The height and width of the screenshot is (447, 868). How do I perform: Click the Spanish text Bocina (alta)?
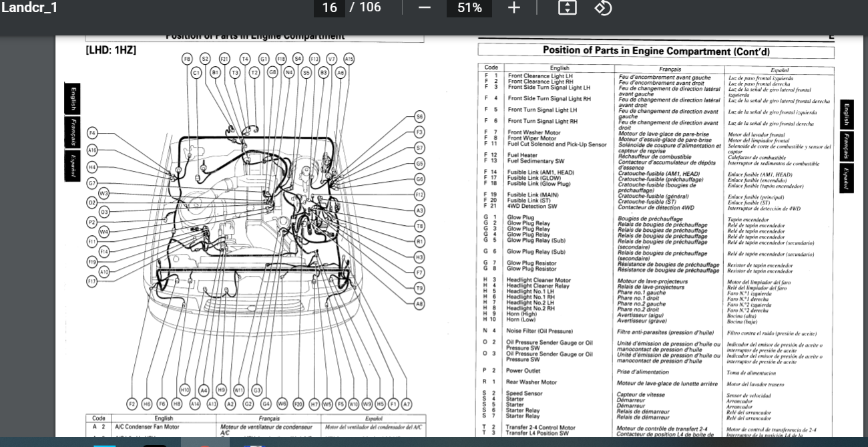[x=742, y=316]
